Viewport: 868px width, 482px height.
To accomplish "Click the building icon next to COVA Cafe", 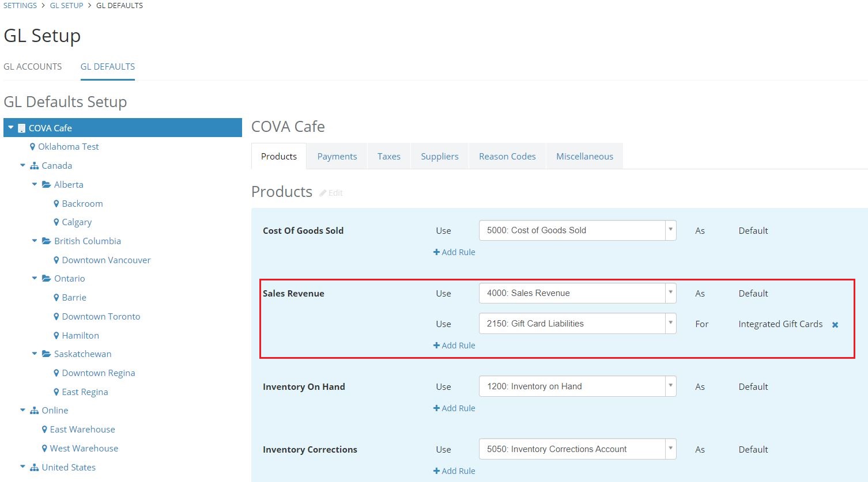I will coord(21,127).
